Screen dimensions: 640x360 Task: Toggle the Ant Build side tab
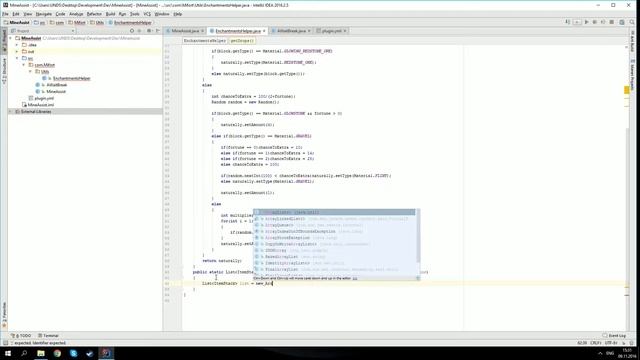coord(632,42)
